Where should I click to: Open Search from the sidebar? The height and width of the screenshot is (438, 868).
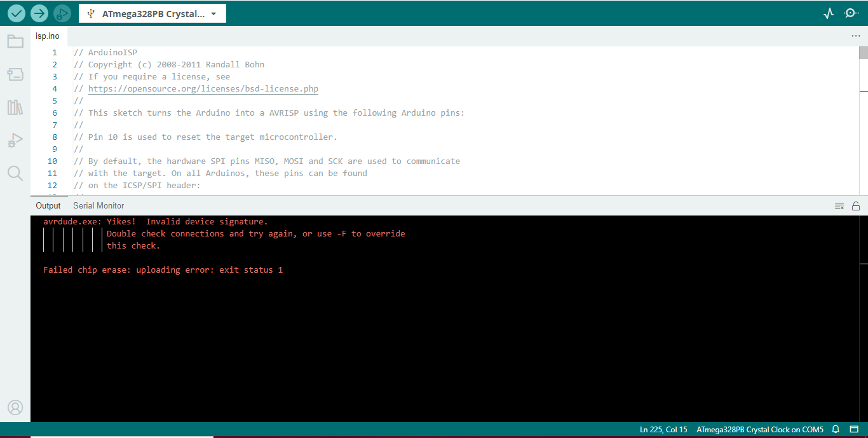point(15,173)
